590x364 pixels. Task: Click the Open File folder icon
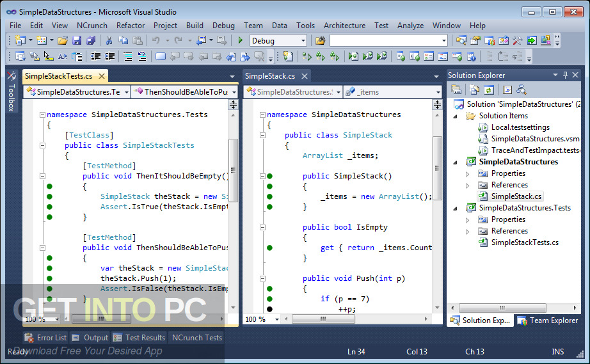63,40
